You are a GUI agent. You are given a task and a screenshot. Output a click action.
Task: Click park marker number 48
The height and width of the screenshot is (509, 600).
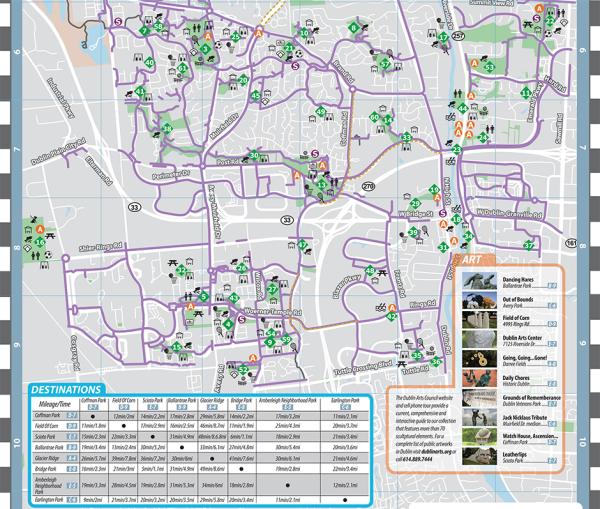pos(370,271)
